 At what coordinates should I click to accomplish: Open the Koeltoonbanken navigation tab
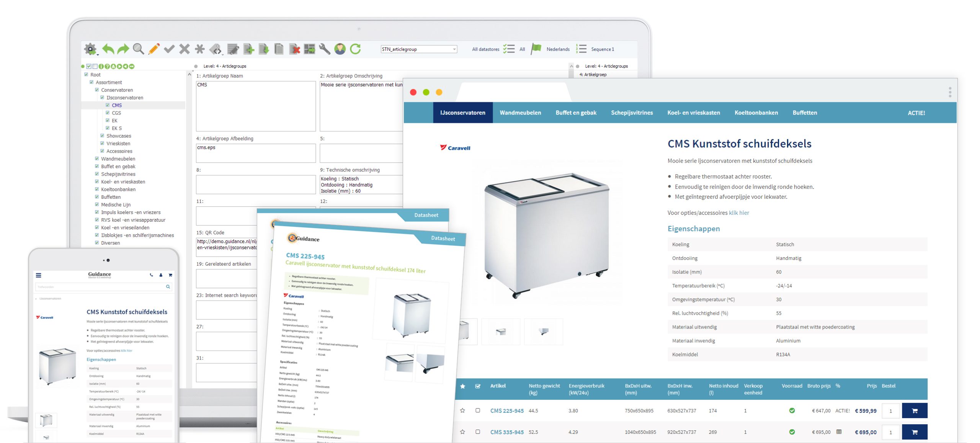[x=756, y=113]
